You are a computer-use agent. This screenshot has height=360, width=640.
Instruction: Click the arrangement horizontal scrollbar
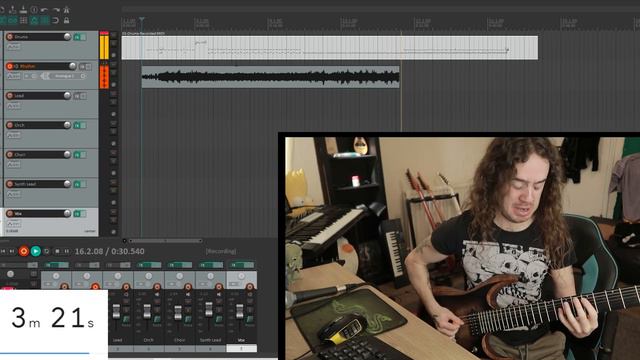166,241
